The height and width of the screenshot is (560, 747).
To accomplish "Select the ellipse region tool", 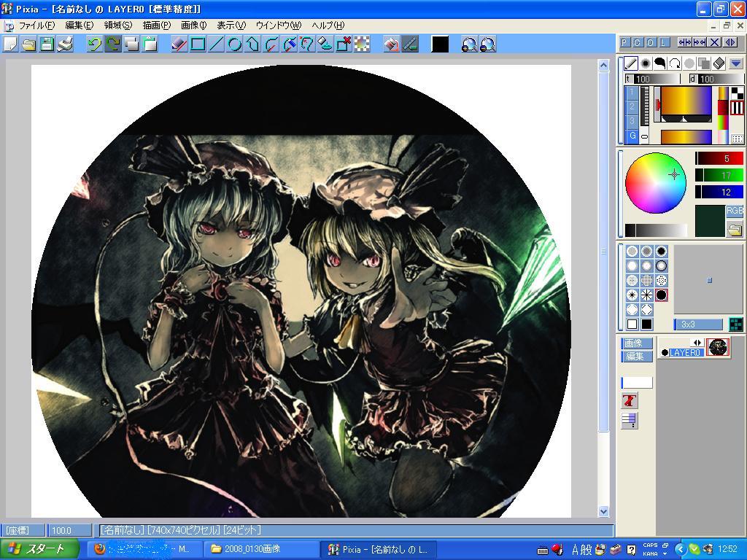I will point(234,44).
